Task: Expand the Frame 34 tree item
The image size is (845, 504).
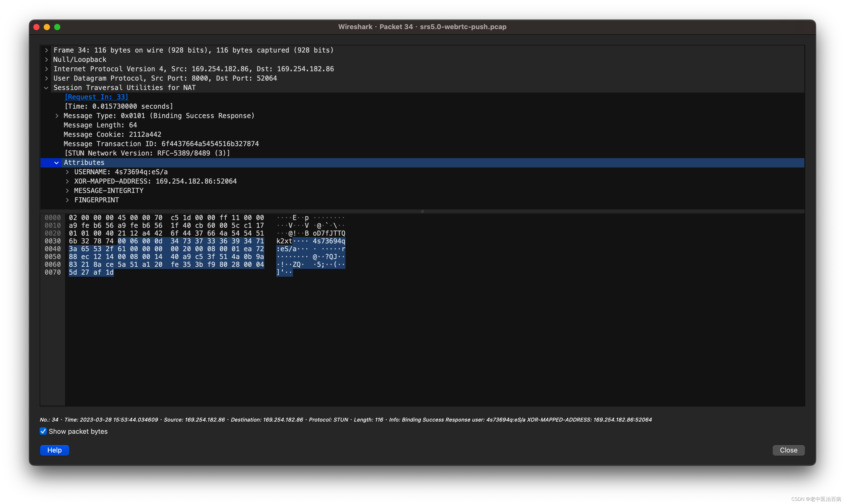Action: tap(47, 50)
